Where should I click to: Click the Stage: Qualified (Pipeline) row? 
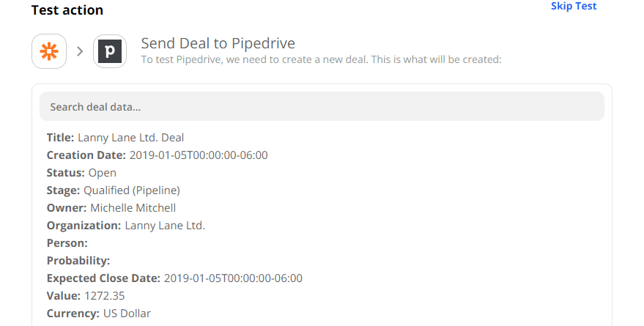[113, 190]
